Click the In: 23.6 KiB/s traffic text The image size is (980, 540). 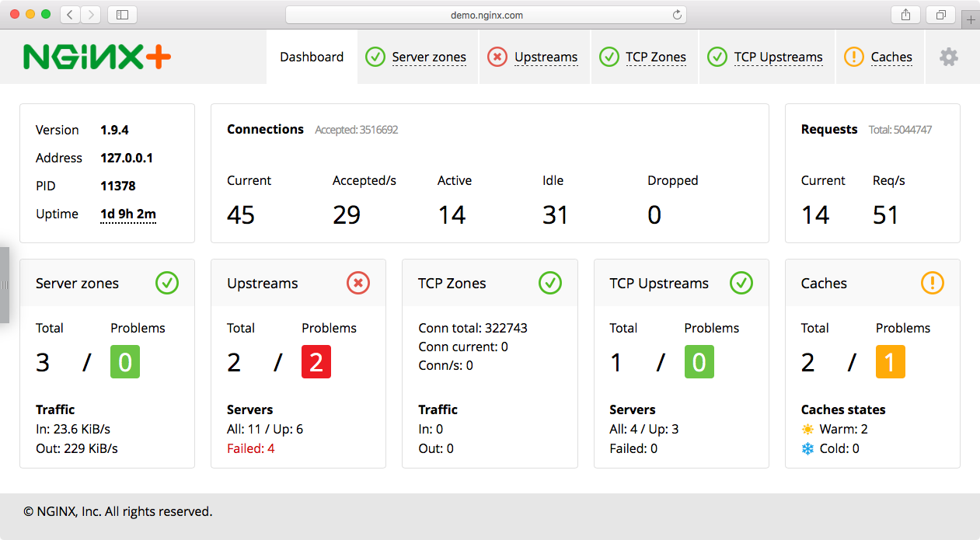(73, 429)
